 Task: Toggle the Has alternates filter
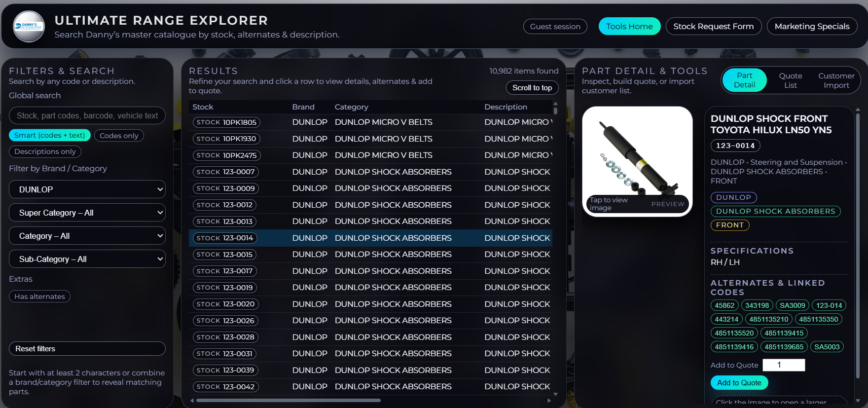click(x=39, y=297)
